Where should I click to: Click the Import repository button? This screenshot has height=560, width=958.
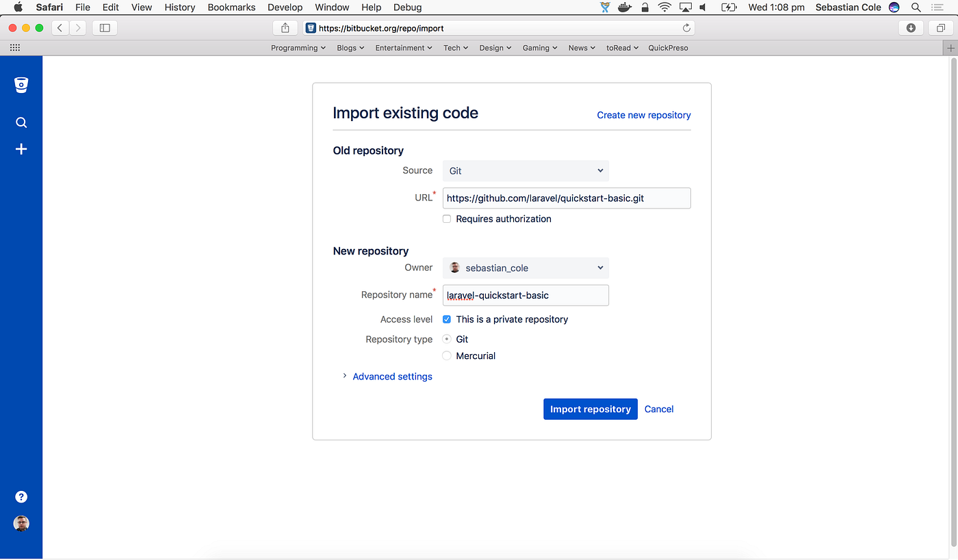tap(590, 408)
